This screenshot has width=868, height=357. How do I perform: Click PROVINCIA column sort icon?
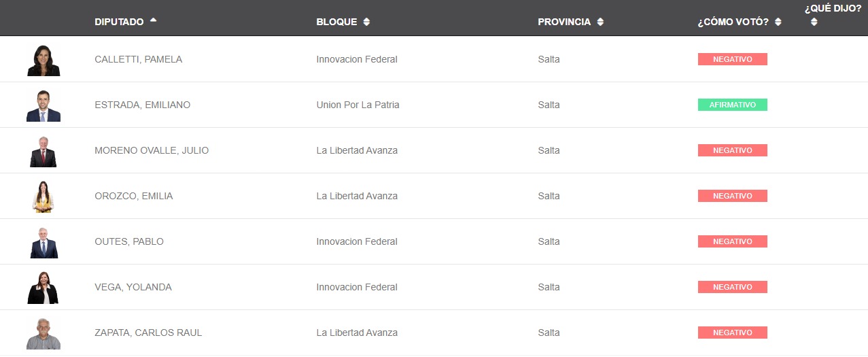[x=600, y=22]
